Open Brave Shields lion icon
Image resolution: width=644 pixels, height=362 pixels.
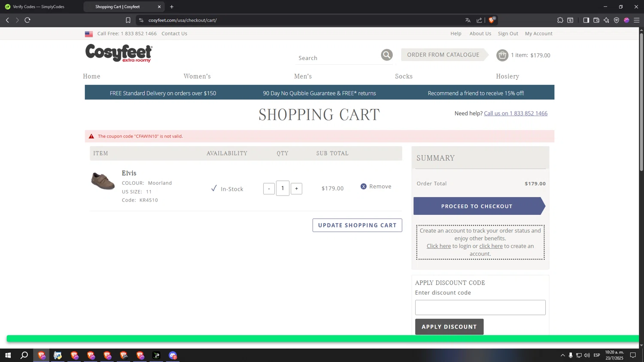pos(492,20)
